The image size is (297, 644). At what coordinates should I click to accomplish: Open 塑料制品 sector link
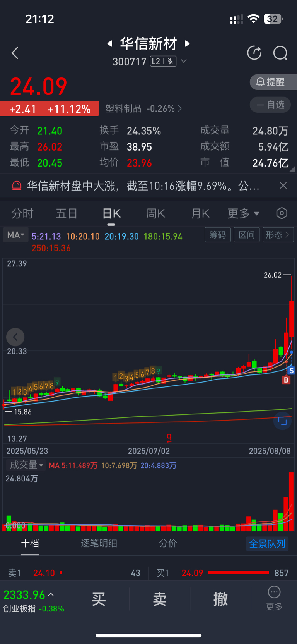143,108
